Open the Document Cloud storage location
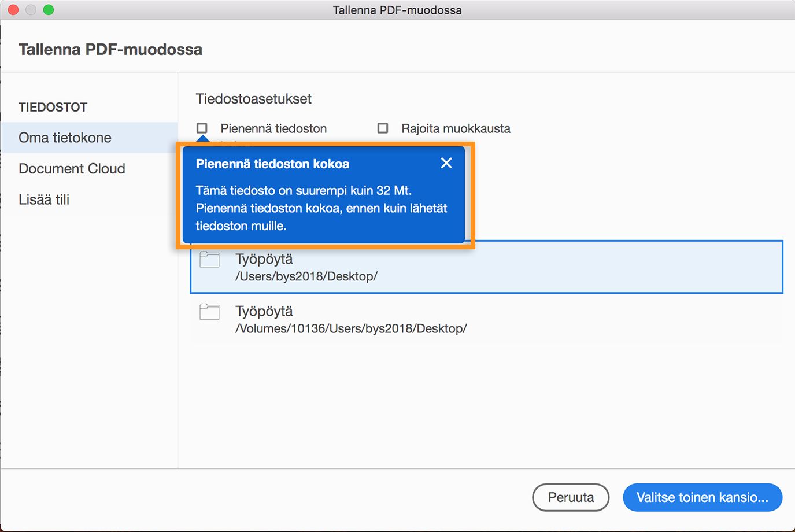The width and height of the screenshot is (795, 532). (72, 168)
